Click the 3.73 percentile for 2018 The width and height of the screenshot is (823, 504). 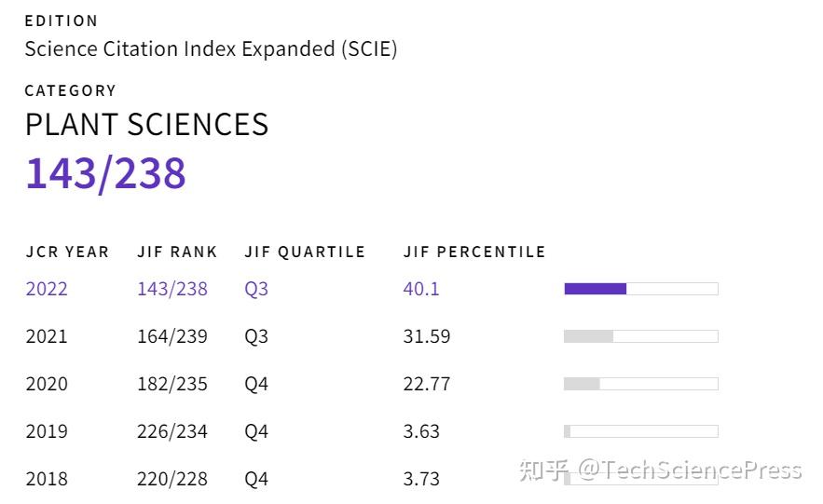click(421, 479)
